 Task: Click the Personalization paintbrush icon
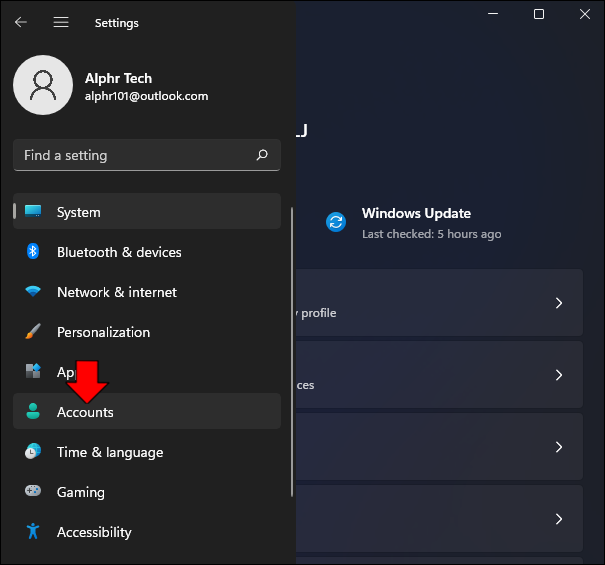33,332
